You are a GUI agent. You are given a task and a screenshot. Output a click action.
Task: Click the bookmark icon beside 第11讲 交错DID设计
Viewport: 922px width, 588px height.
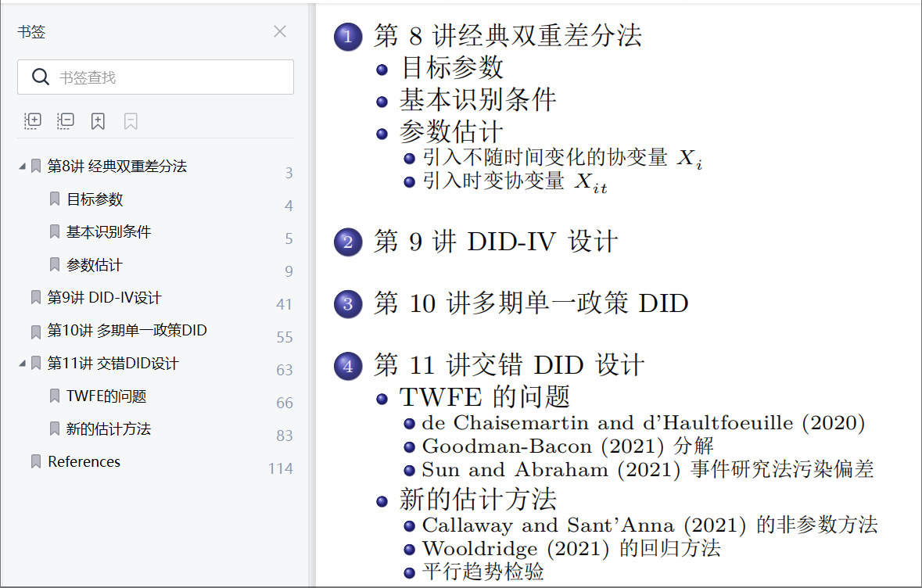pos(36,364)
